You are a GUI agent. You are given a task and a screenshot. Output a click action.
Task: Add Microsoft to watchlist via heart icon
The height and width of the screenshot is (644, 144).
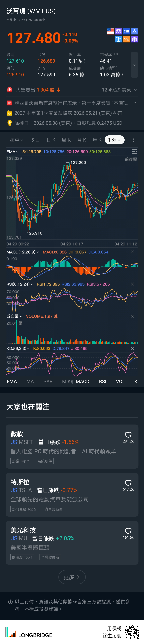pyautogui.click(x=128, y=435)
